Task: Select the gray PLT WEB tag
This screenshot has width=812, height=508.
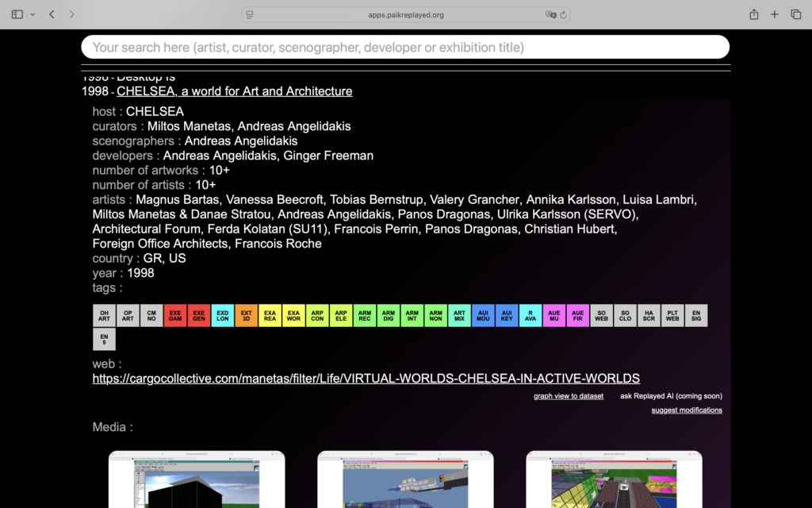Action: coord(672,316)
